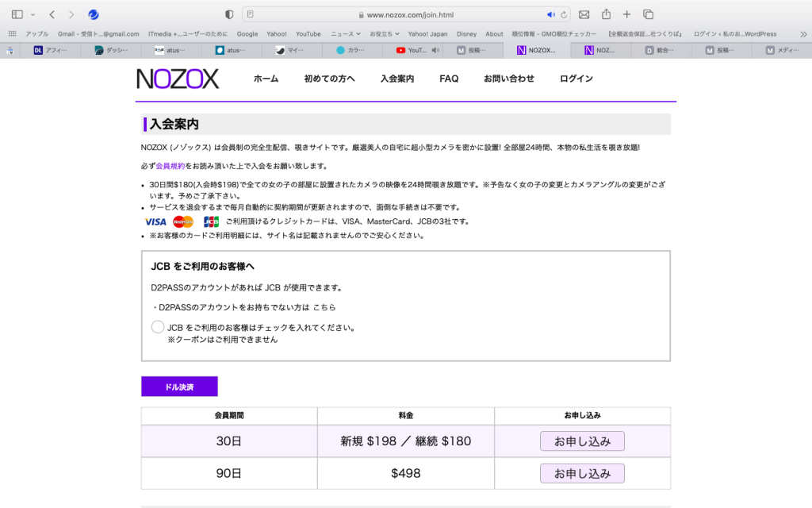Open the 全額返金保証 bookmark
This screenshot has width=812, height=508.
(x=645, y=33)
